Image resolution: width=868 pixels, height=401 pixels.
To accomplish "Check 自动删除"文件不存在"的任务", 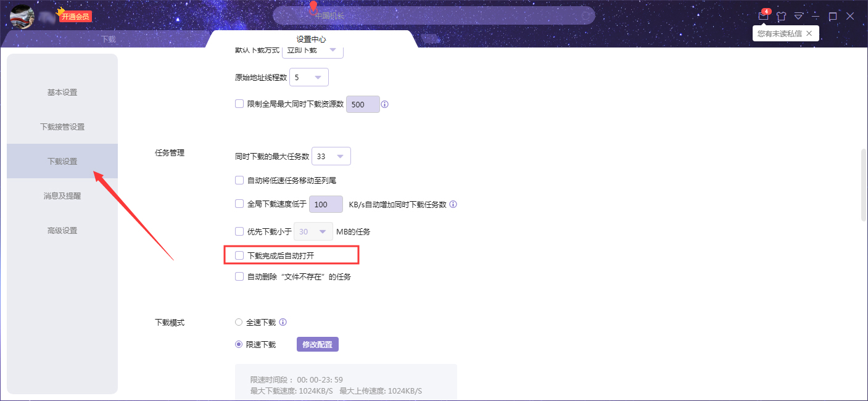I will [239, 276].
